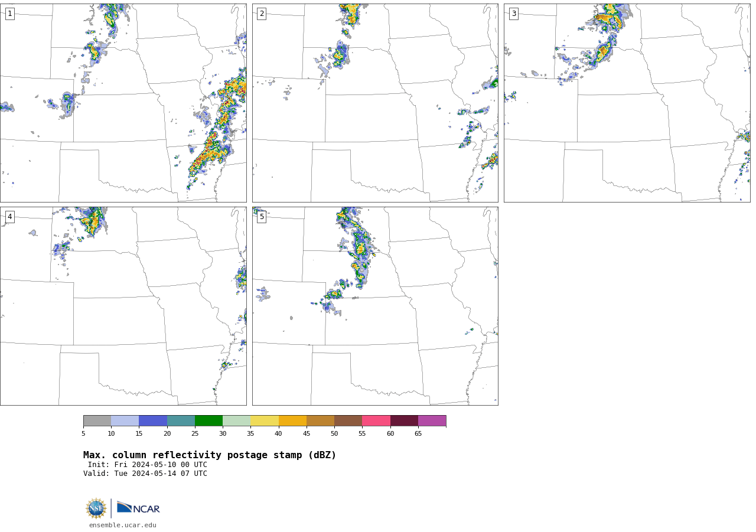756x532 pixels.
Task: Click the dark green 25-30 dBZ swatch
Action: [208, 420]
